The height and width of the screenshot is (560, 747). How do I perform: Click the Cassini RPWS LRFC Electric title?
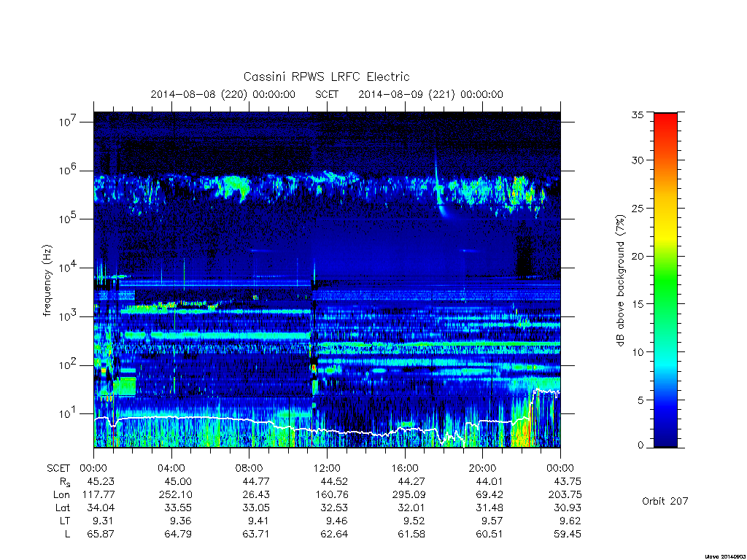pyautogui.click(x=326, y=77)
